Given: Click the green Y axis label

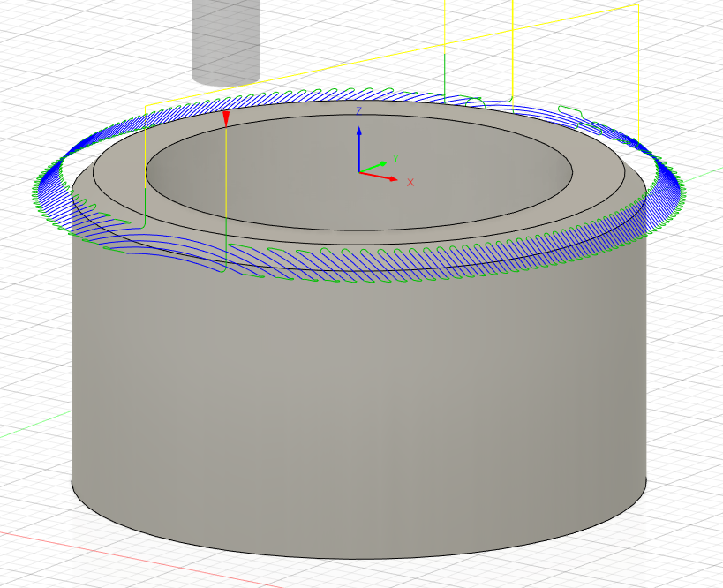Looking at the screenshot, I should [x=395, y=159].
